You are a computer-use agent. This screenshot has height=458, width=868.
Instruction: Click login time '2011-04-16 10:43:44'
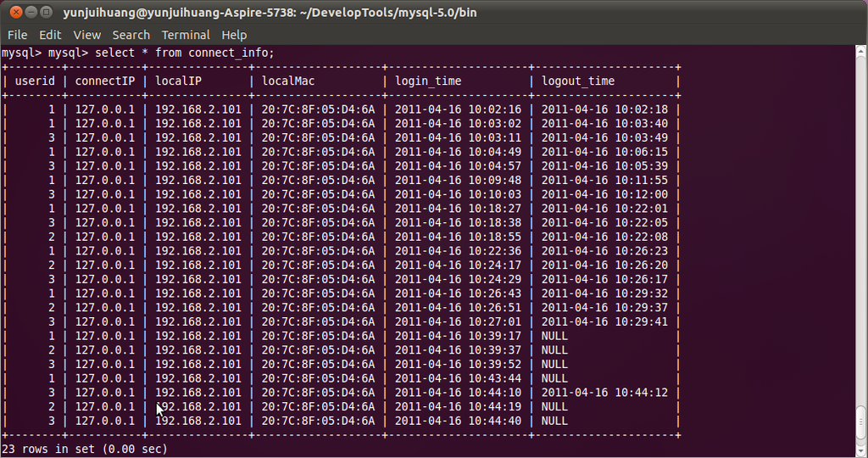(x=458, y=379)
